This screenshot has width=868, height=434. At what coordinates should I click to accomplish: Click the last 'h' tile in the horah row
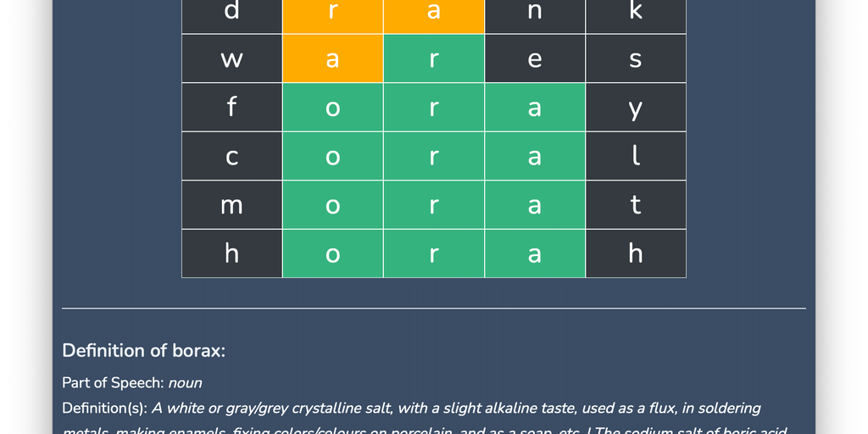(635, 253)
